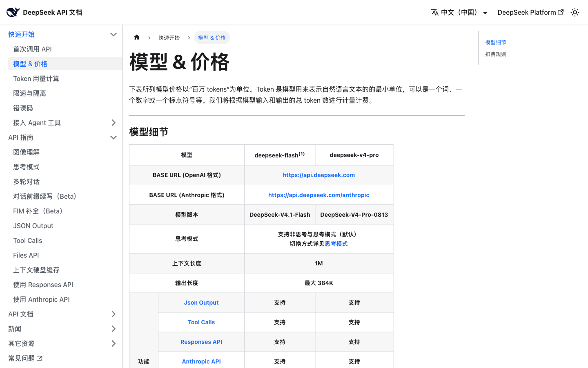588x368 pixels.
Task: Click the 模型 & 价格 breadcrumb chip
Action: [x=212, y=38]
